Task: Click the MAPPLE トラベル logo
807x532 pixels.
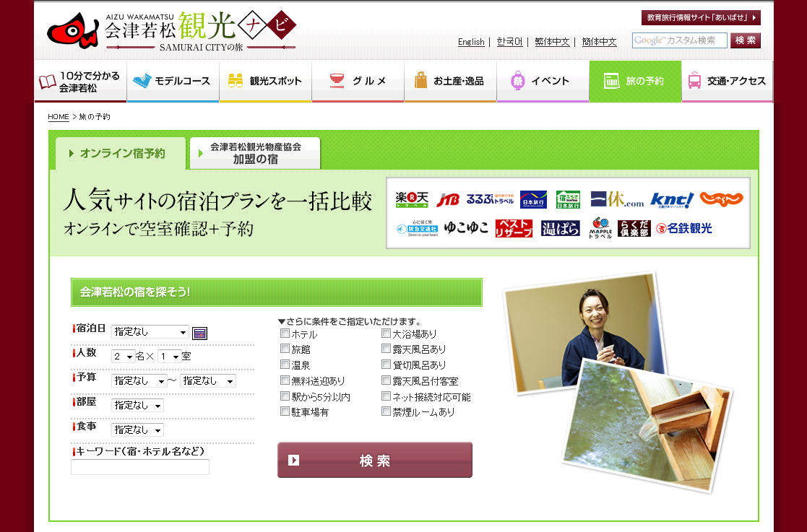Action: [x=600, y=228]
